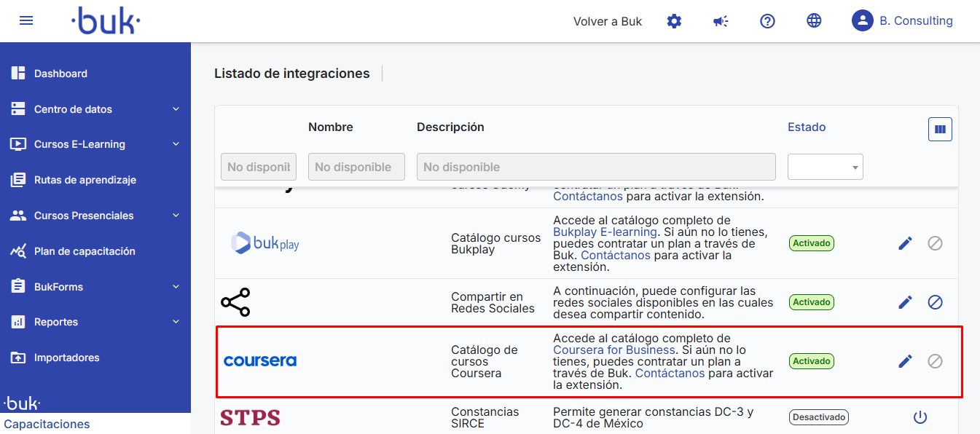This screenshot has height=434, width=980.
Task: Open B. Consulting account menu
Action: click(x=916, y=20)
